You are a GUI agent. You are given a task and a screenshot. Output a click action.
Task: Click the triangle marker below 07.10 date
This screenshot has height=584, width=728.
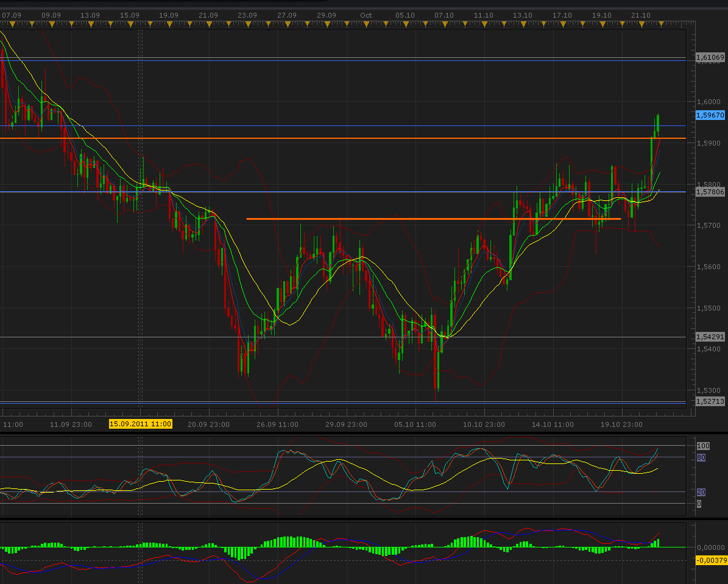pos(445,24)
